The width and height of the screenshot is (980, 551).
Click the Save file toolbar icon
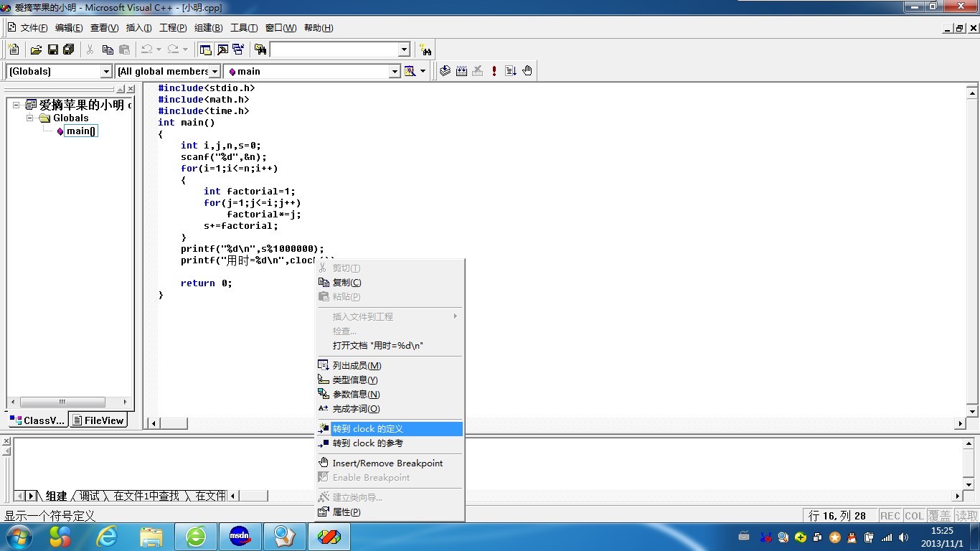52,50
